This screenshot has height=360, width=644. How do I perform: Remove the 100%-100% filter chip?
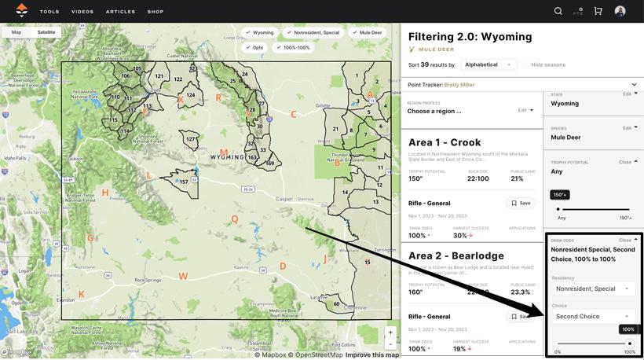tap(293, 48)
